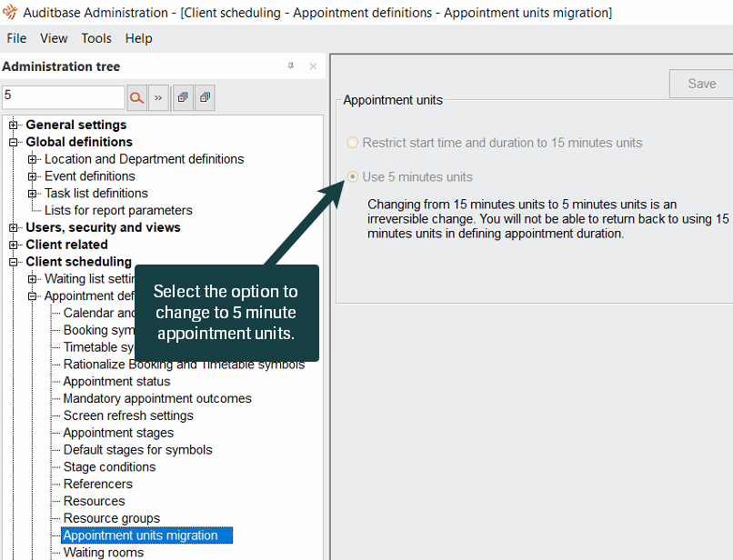The width and height of the screenshot is (733, 560).
Task: Click the Auditbase logo in the title bar
Action: tap(10, 12)
